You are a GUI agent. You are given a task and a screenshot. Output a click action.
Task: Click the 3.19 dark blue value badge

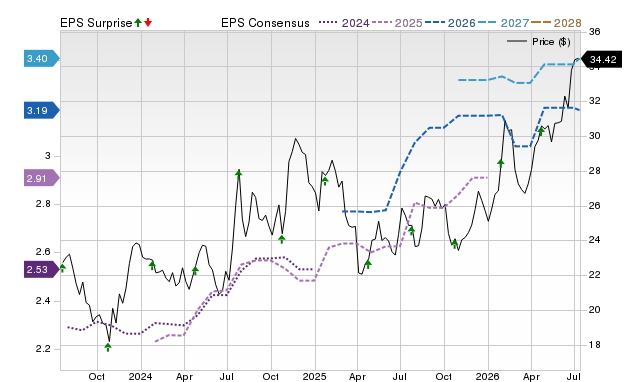click(x=42, y=111)
